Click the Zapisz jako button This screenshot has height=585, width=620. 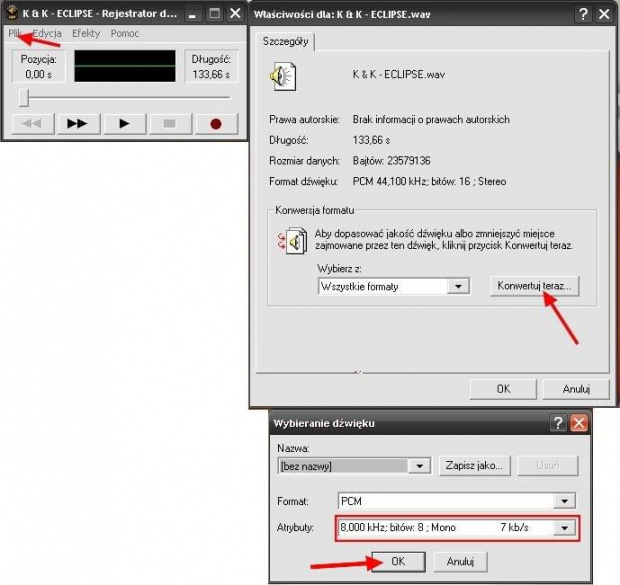pos(474,466)
